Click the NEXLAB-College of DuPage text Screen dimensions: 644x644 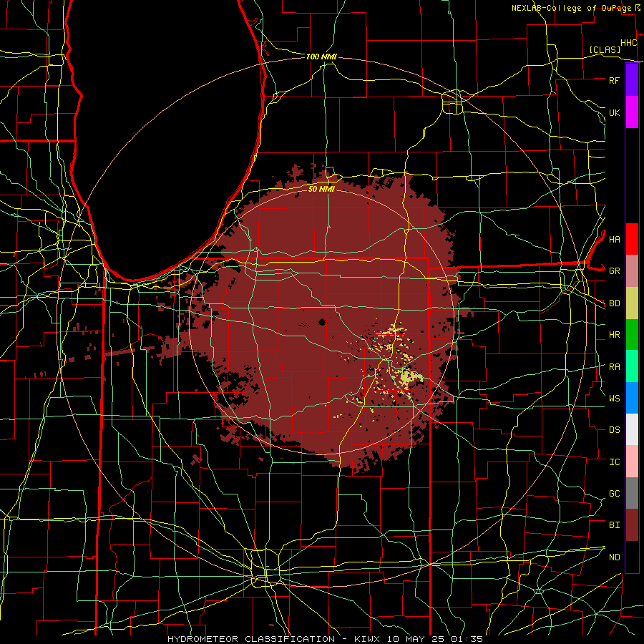tap(571, 8)
